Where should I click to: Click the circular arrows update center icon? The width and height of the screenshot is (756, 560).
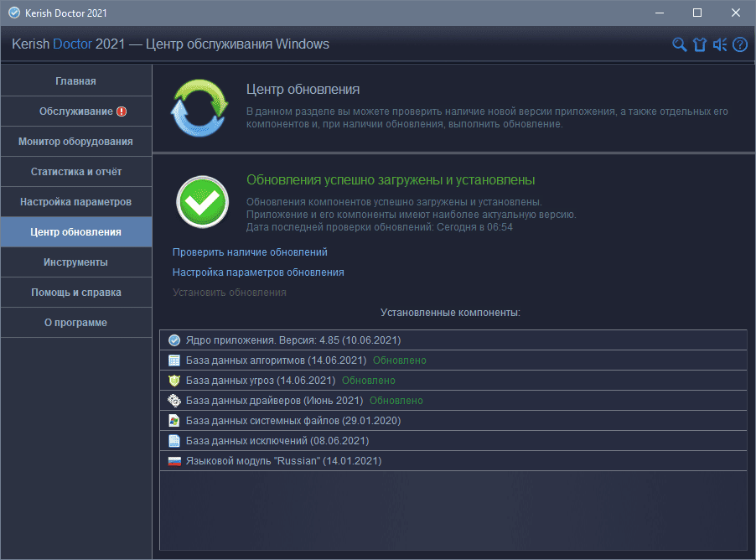(x=199, y=108)
